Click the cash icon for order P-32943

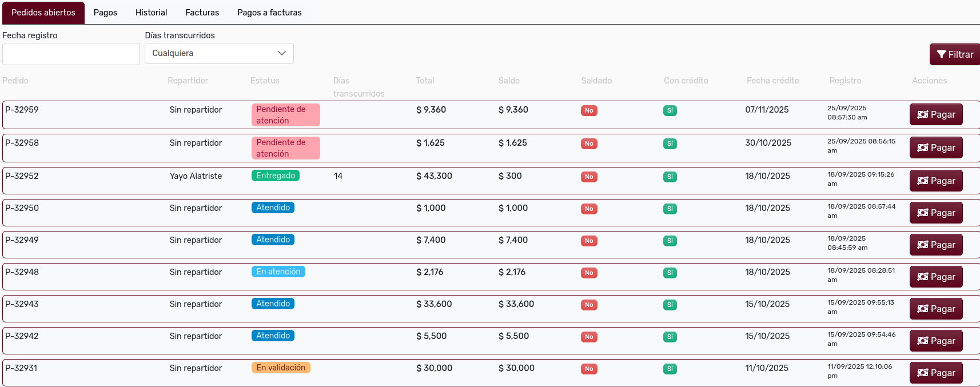click(923, 309)
